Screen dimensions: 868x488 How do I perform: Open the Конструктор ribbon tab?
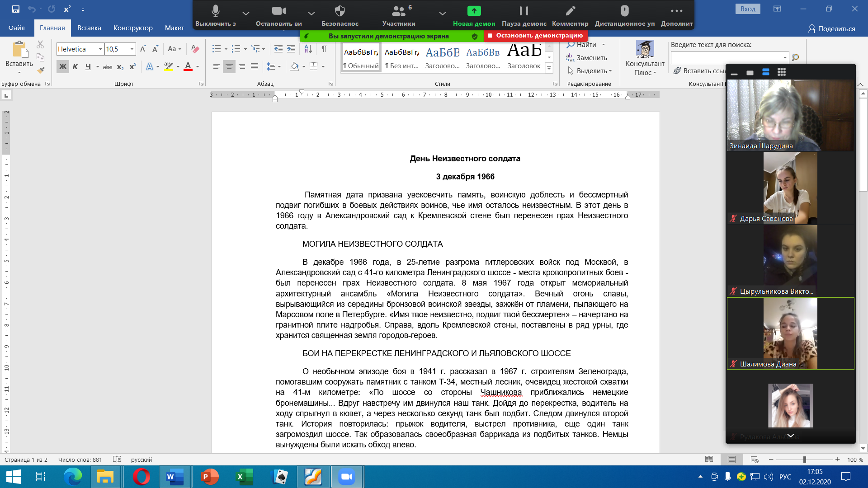(133, 28)
